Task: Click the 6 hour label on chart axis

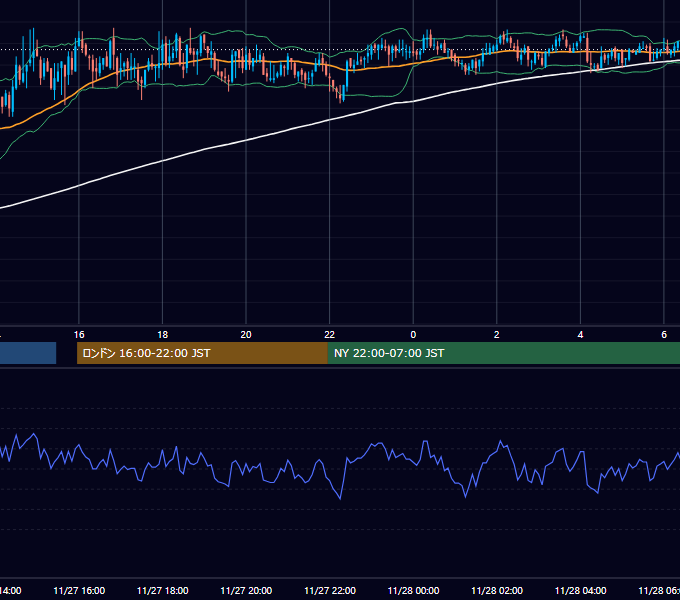Action: 664,335
